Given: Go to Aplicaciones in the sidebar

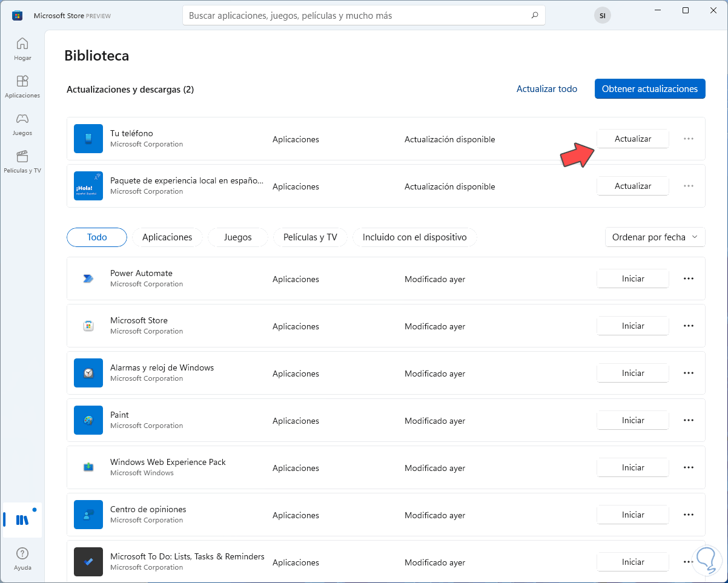Looking at the screenshot, I should [22, 86].
